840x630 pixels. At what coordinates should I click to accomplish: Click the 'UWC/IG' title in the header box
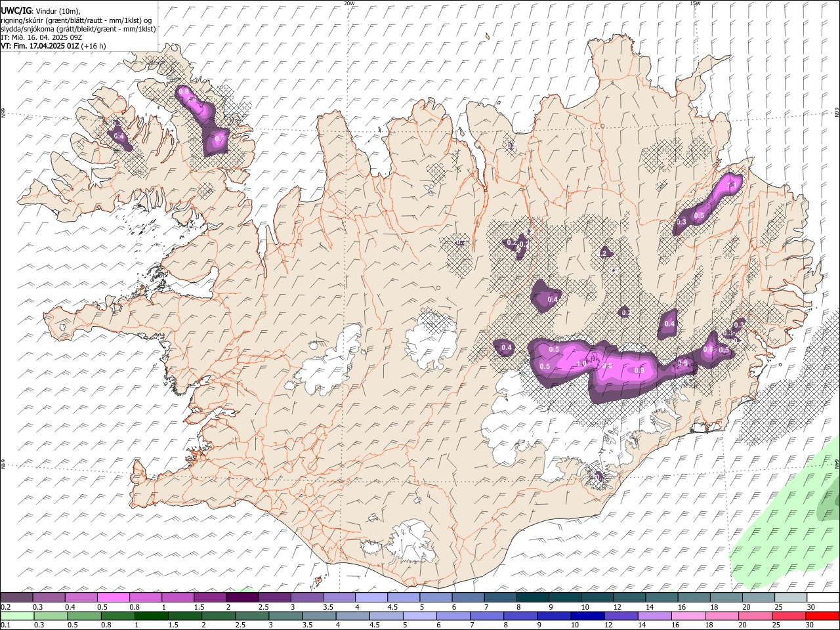(15, 10)
